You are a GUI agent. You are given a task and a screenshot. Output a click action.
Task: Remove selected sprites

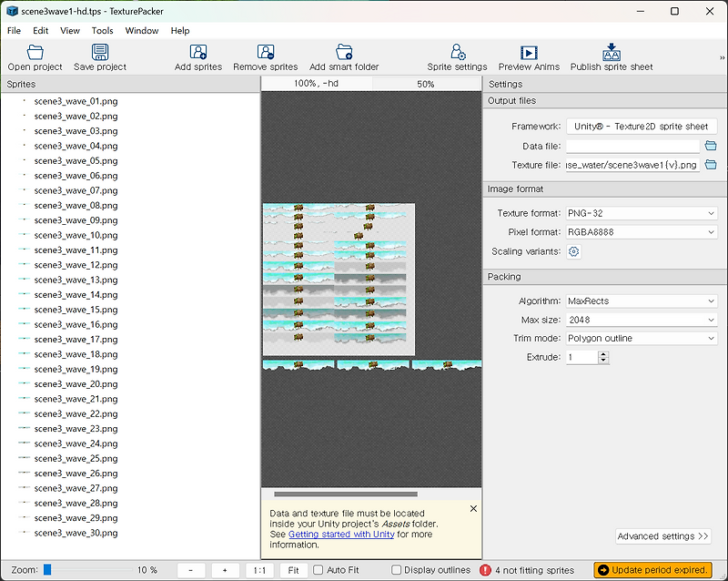[x=265, y=56]
